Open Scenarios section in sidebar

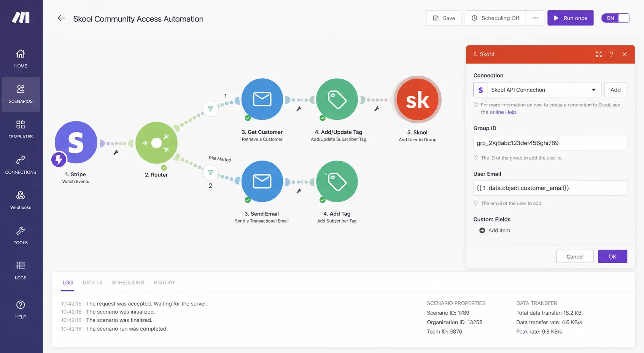pyautogui.click(x=21, y=94)
